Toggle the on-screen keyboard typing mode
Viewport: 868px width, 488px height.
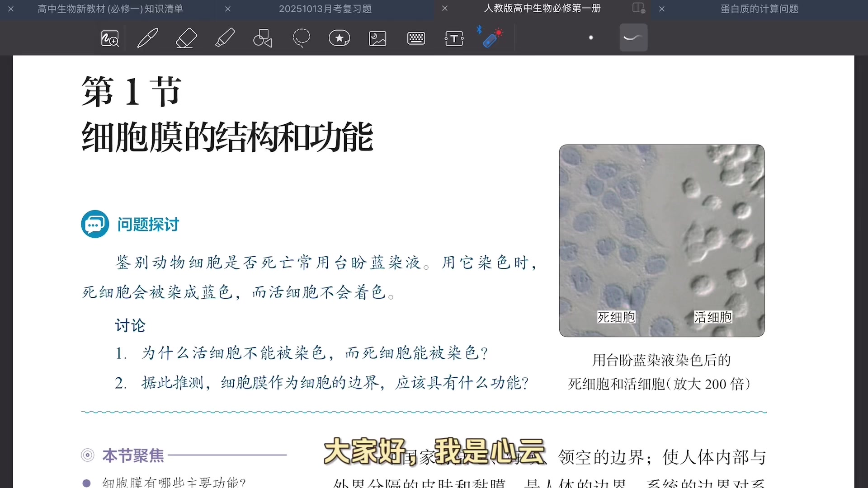coord(416,38)
